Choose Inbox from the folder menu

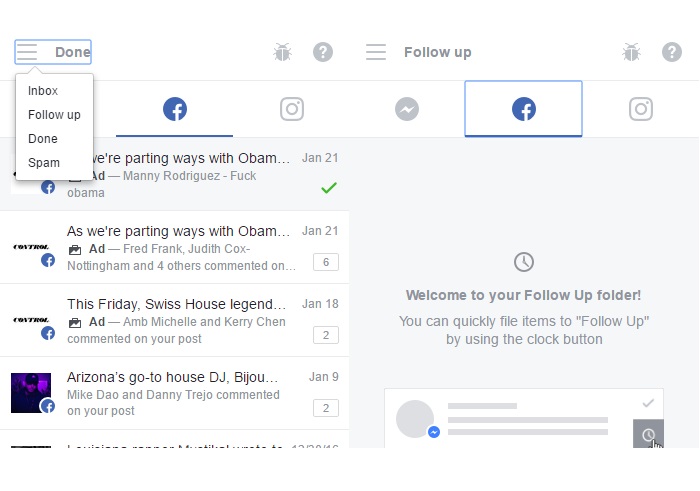43,91
